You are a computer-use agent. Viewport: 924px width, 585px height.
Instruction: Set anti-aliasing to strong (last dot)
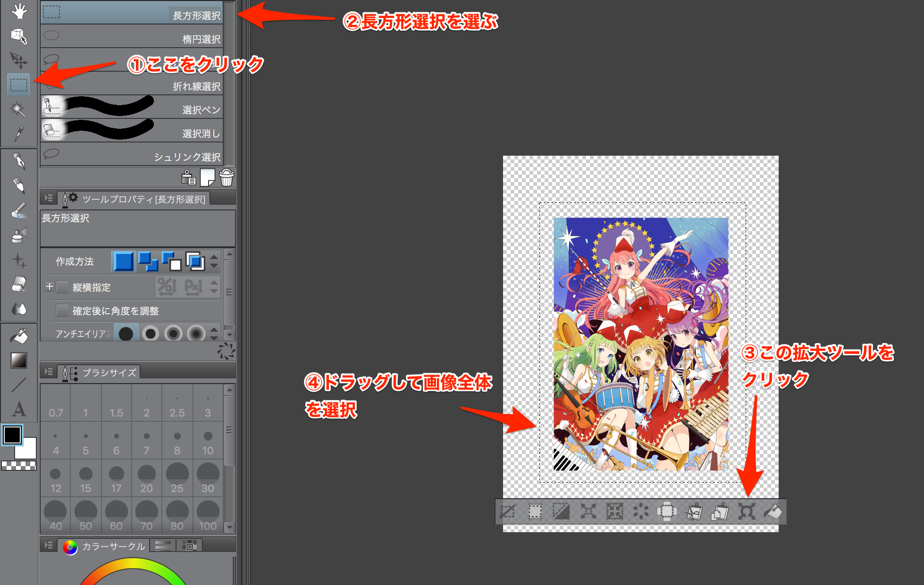(x=196, y=334)
